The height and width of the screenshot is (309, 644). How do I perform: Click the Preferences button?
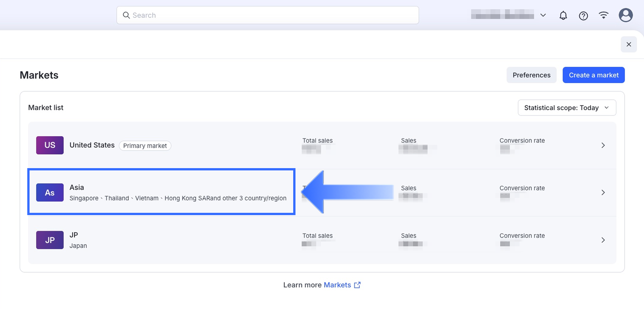[531, 75]
